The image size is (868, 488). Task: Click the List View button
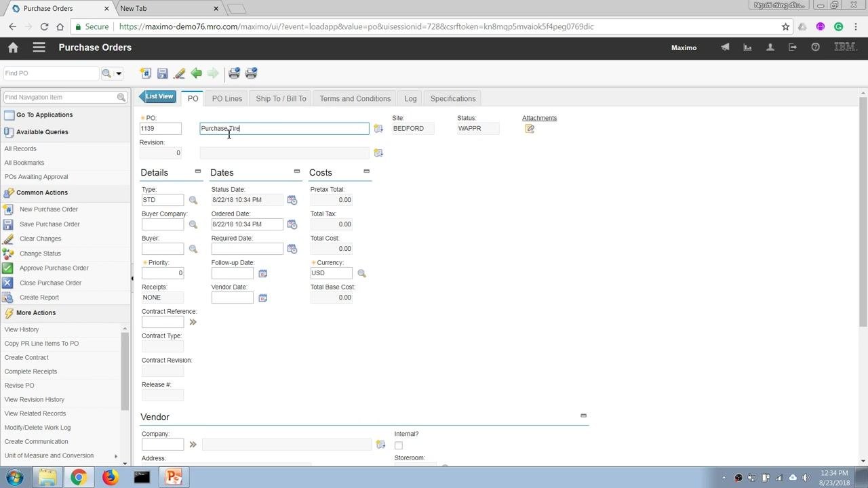[158, 97]
